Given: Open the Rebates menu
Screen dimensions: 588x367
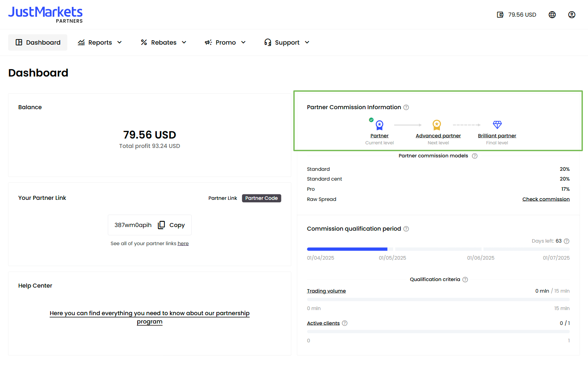Looking at the screenshot, I should pos(163,42).
